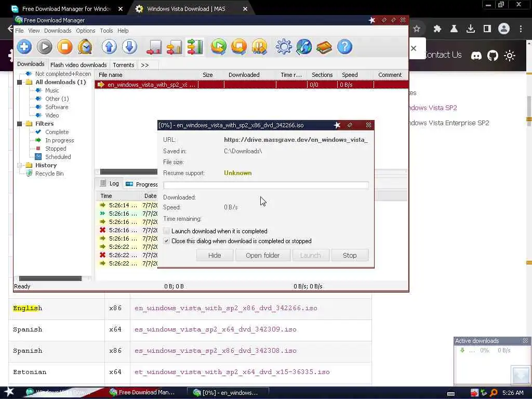The height and width of the screenshot is (399, 532).
Task: Open the books documentation icon
Action: pos(324,46)
